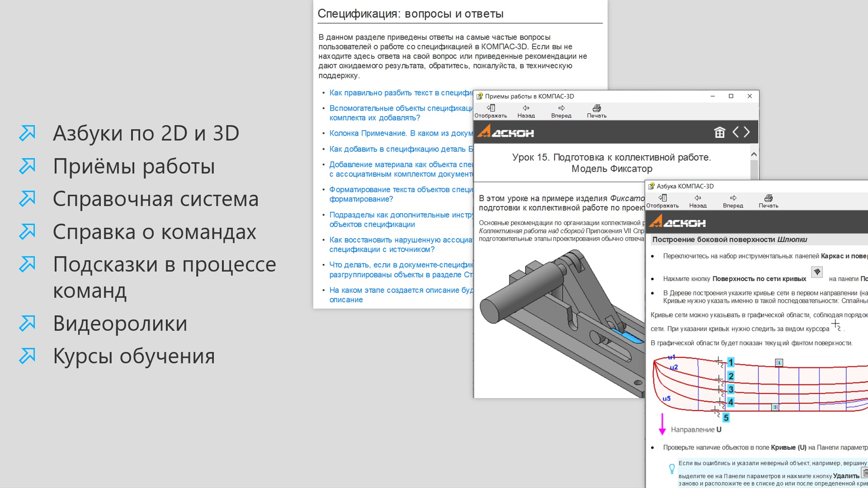Viewport: 868px width, 488px height.
Task: Go to next lesson with right chevron
Action: 747,132
